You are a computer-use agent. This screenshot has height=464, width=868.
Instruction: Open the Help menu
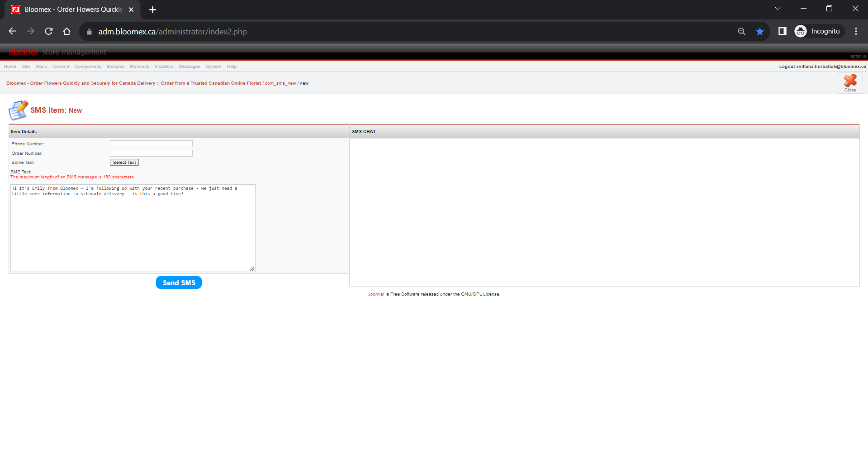pyautogui.click(x=232, y=67)
